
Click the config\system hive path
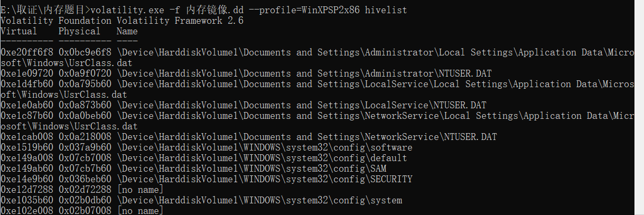coord(259,200)
